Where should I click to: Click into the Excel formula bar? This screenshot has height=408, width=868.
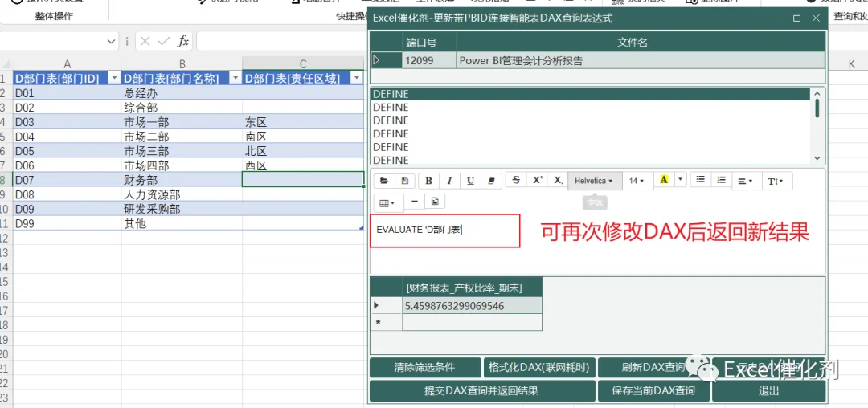(281, 42)
